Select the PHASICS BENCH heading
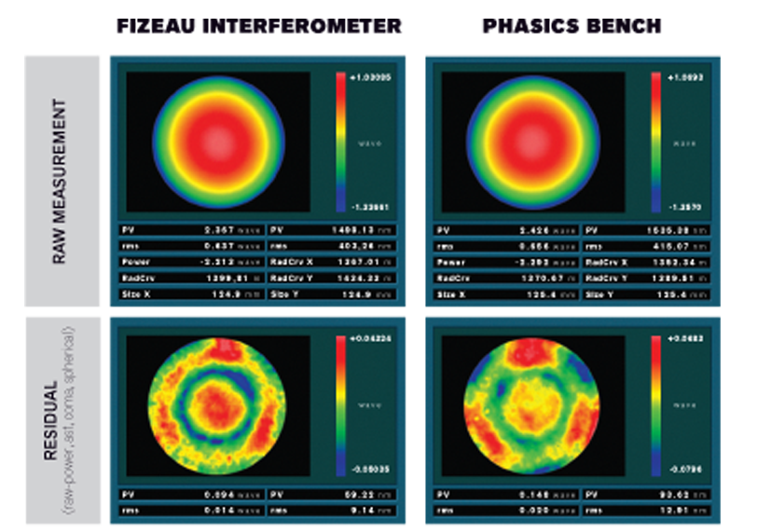757x532 pixels. (x=572, y=26)
